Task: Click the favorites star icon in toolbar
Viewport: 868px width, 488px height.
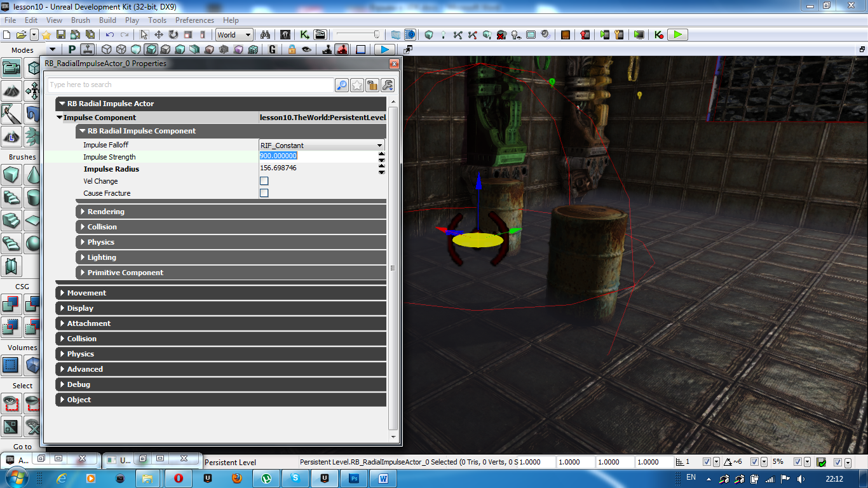Action: 46,35
